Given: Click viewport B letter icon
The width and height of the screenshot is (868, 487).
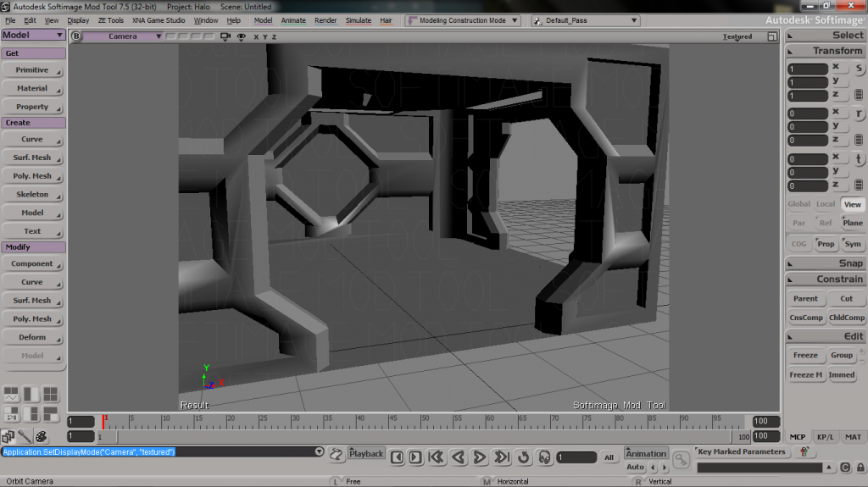Looking at the screenshot, I should click(75, 36).
